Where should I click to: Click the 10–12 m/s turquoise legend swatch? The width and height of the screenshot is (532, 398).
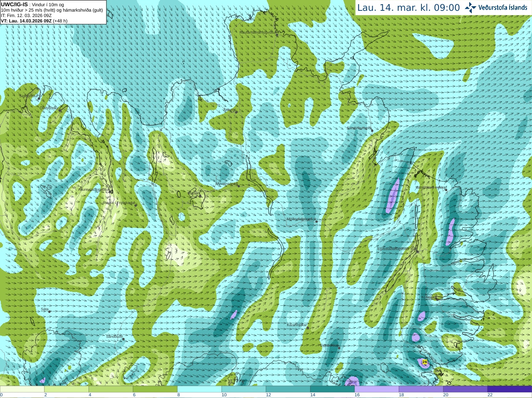coord(244,389)
